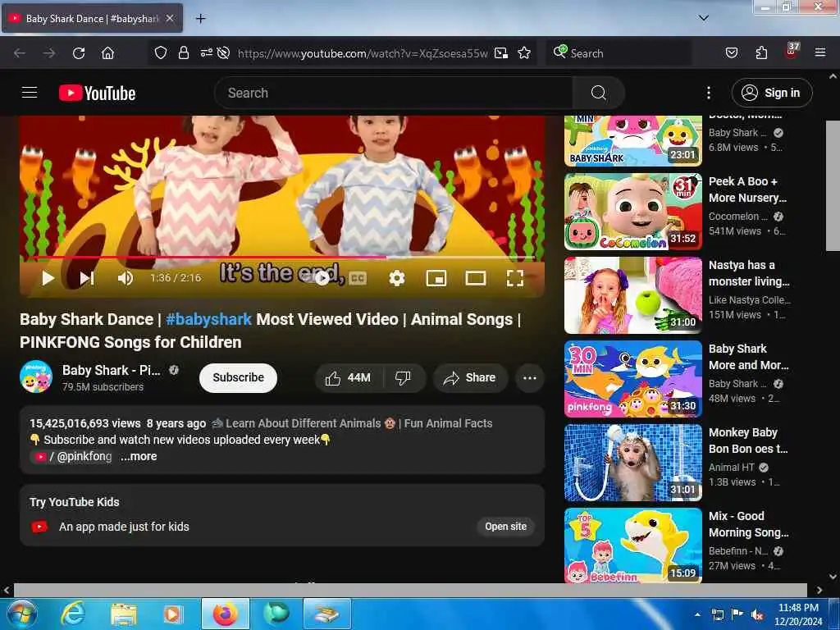Screen dimensions: 840x630
Task: Open the Pocket save button
Action: (x=731, y=53)
